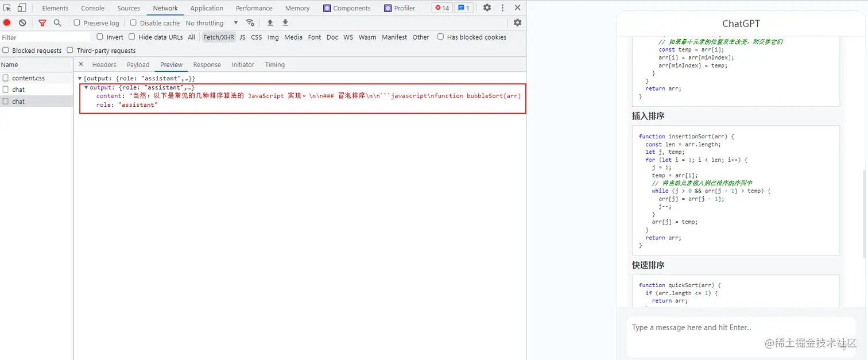Open network conditions wifi icon

point(250,23)
